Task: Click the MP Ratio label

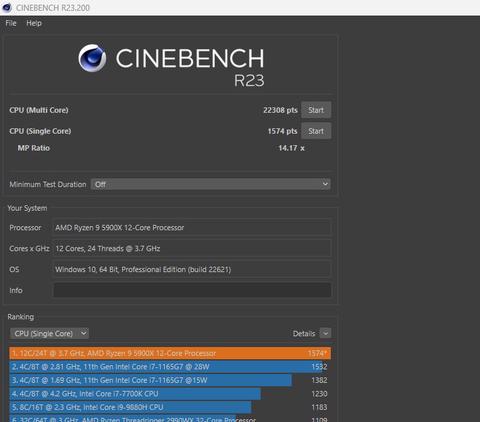Action: (x=34, y=148)
